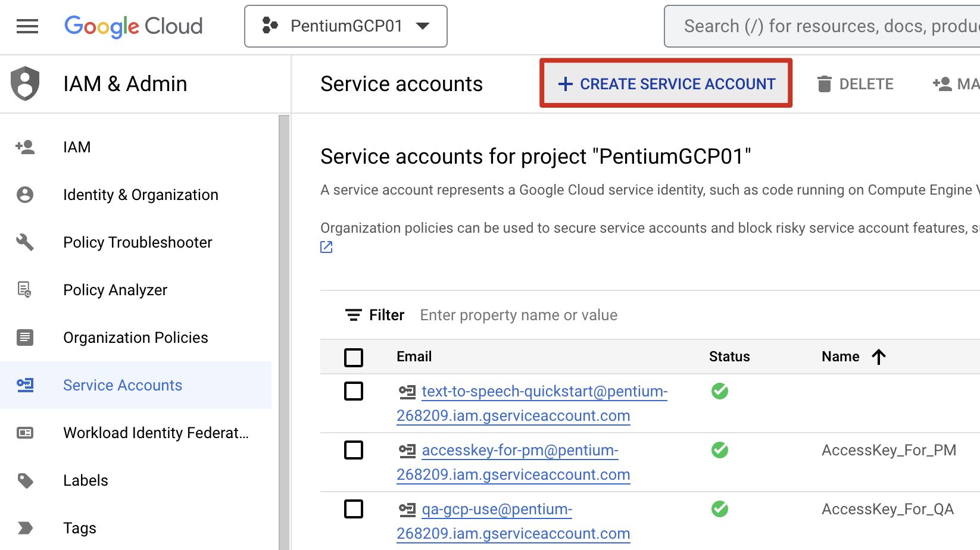The height and width of the screenshot is (550, 980).
Task: Click the plus icon on Create Service Account
Action: point(565,85)
